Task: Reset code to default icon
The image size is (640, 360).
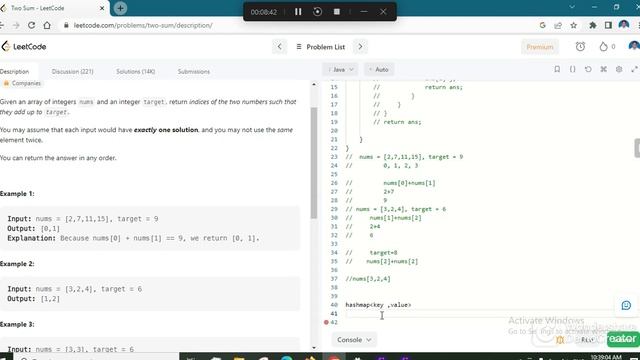Action: point(588,69)
